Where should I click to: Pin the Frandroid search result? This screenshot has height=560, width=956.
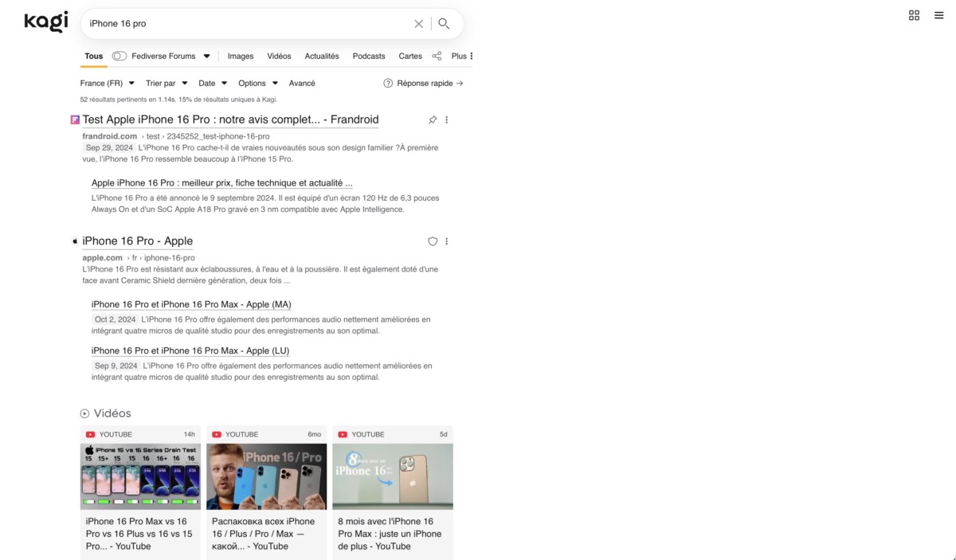pyautogui.click(x=433, y=119)
